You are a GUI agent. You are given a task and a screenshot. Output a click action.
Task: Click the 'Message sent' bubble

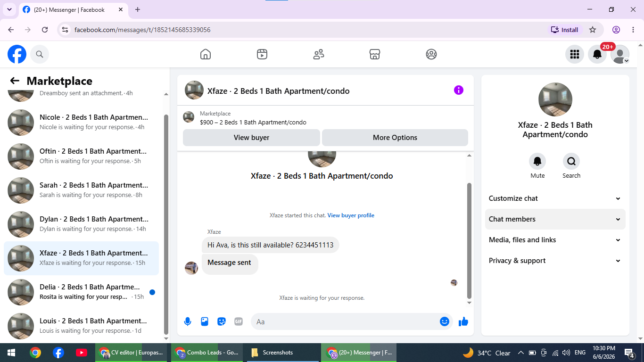[230, 264]
